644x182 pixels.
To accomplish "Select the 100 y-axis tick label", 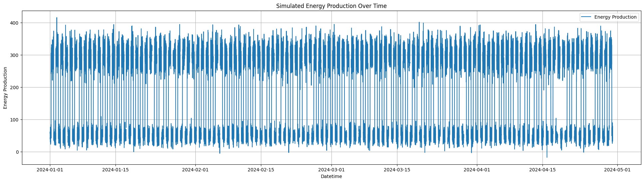I will click(15, 120).
